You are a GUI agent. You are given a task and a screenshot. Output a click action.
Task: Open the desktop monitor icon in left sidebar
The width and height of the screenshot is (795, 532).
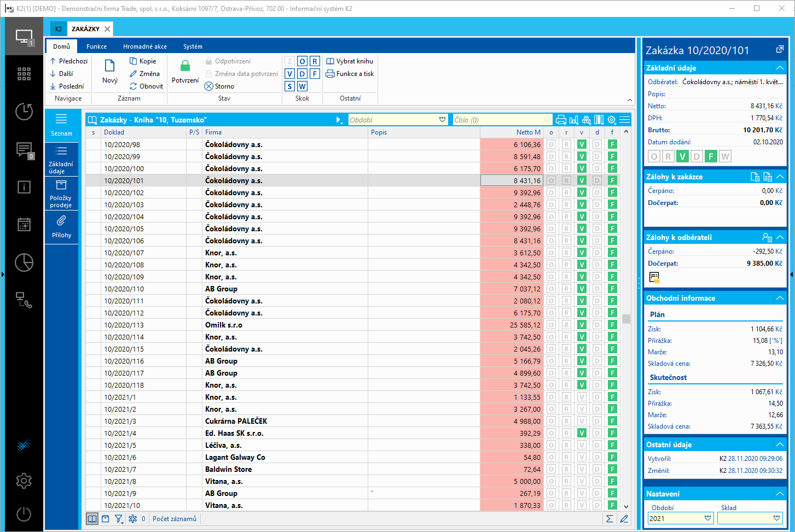coord(24,37)
